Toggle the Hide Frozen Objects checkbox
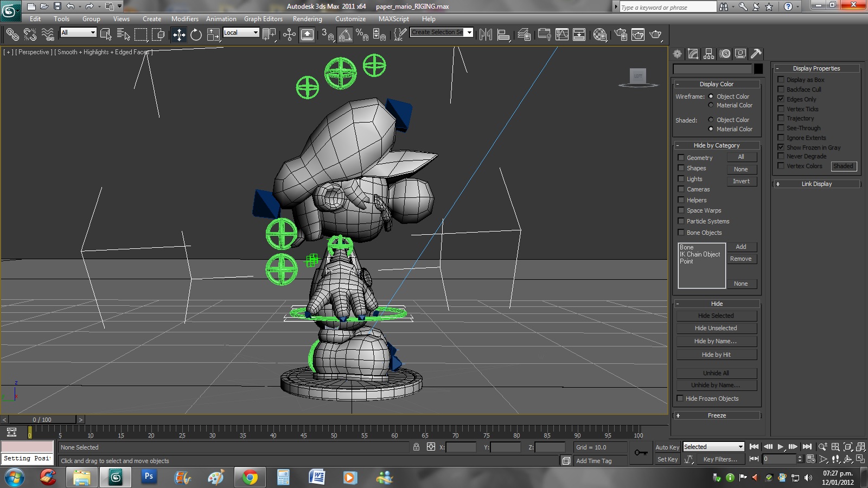868x488 pixels. (680, 399)
